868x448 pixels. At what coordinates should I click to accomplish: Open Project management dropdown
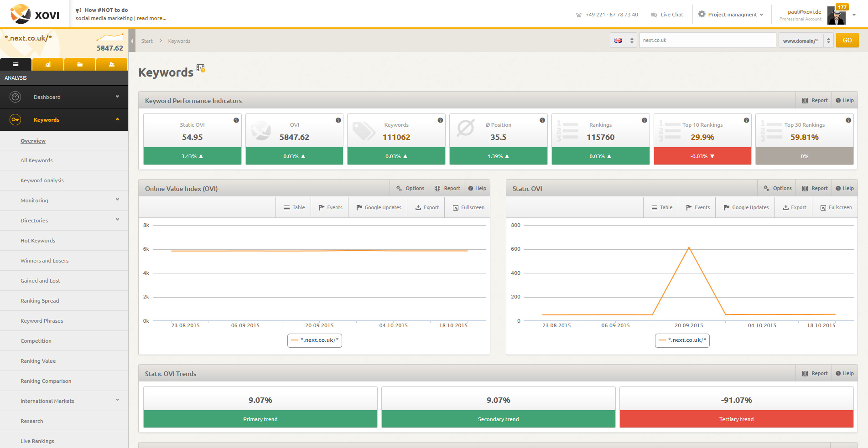[x=731, y=15]
